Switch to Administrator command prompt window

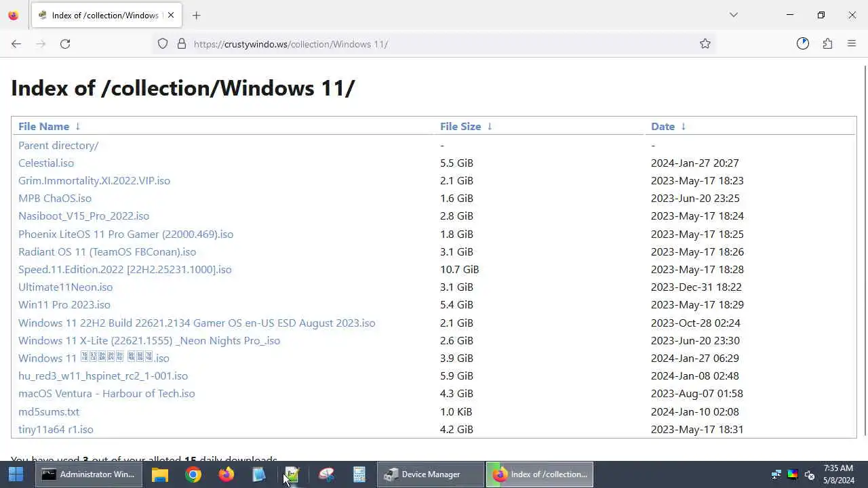coord(89,474)
